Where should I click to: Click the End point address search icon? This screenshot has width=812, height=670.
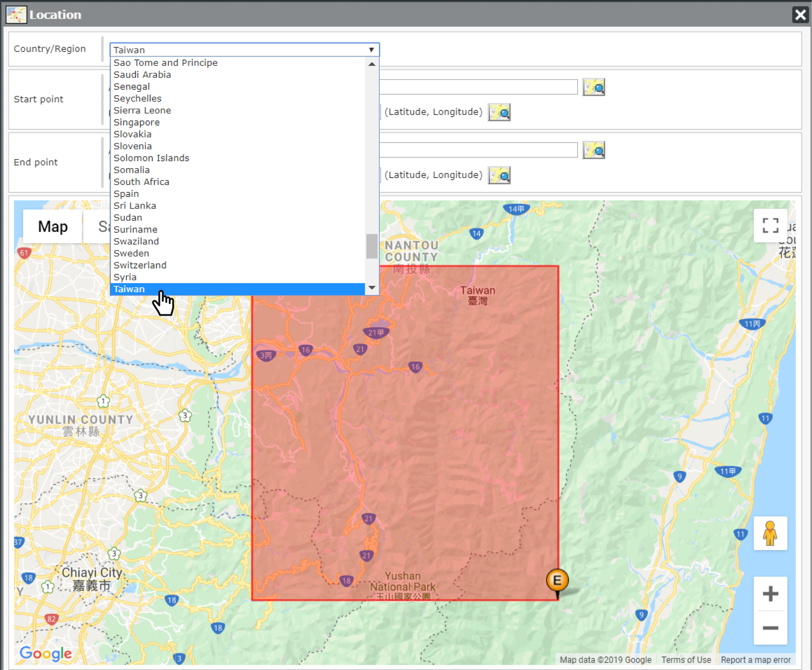(x=593, y=150)
